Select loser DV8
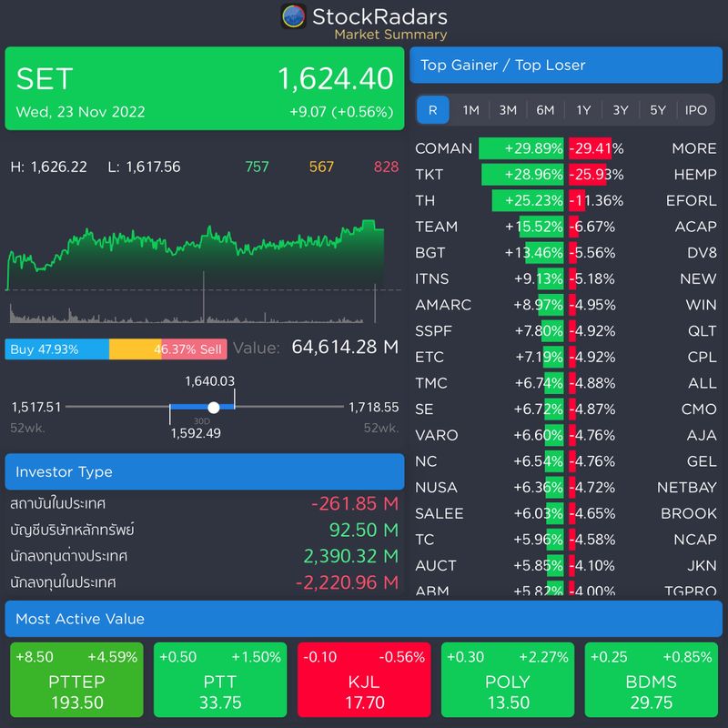The image size is (728, 728). 702,253
